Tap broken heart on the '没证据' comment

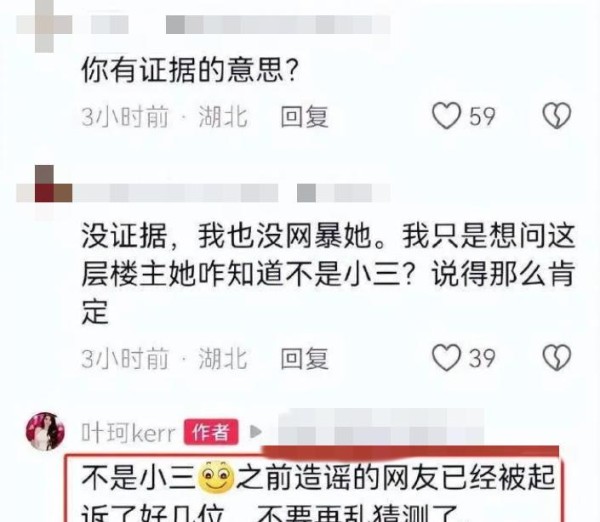(557, 357)
